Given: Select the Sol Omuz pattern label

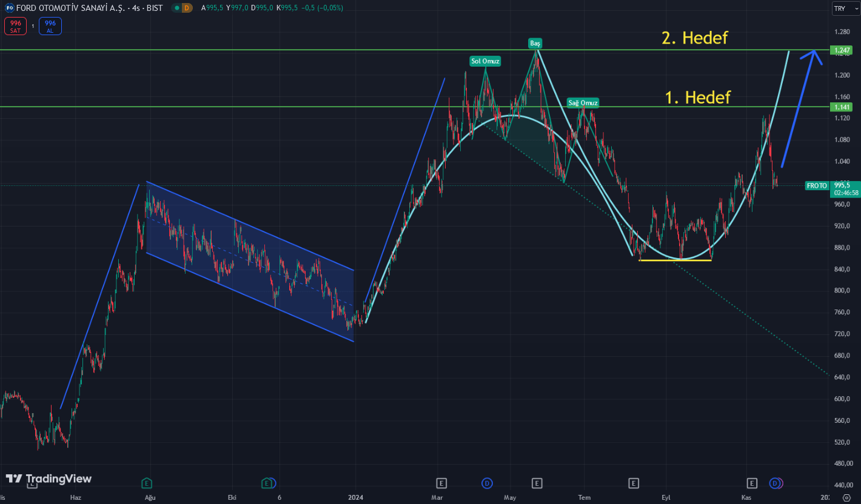Looking at the screenshot, I should 485,61.
